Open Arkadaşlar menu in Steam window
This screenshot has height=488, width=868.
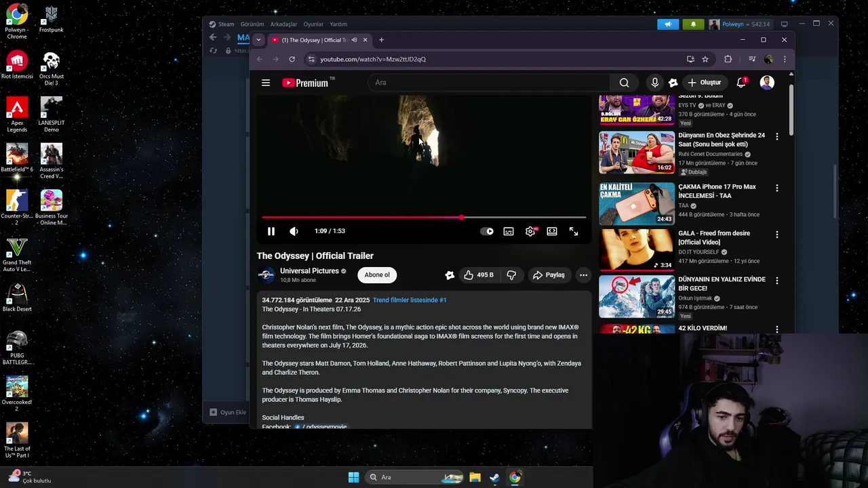coord(283,24)
